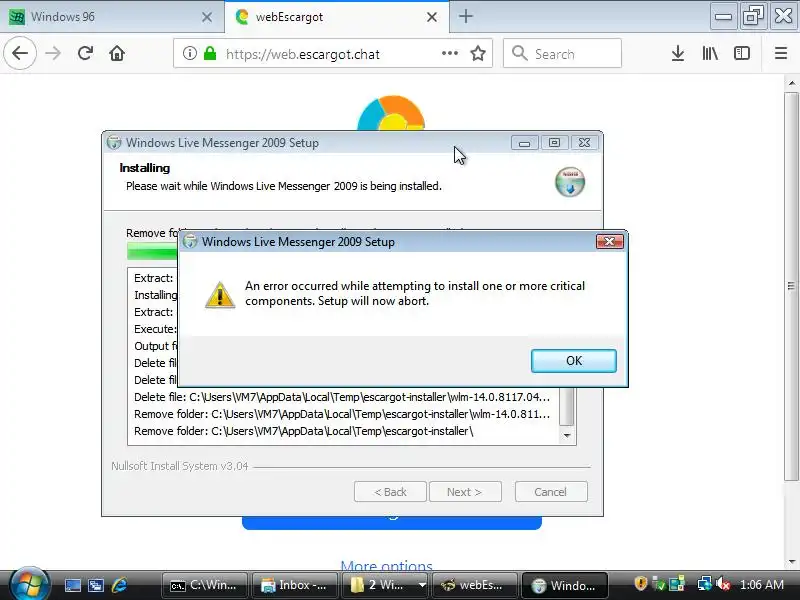Click the green installation progress bar

(152, 251)
